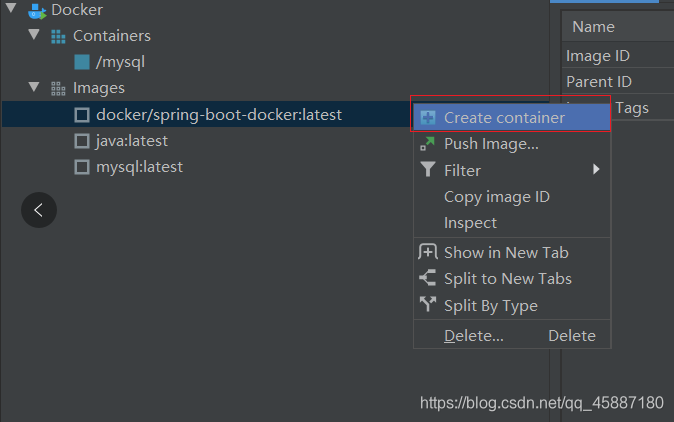Open the Filter submenu arrow

(596, 169)
